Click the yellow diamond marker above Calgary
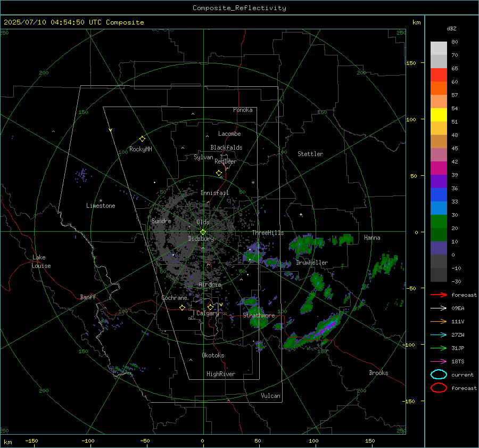The height and width of the screenshot is (448, 479). 210,307
